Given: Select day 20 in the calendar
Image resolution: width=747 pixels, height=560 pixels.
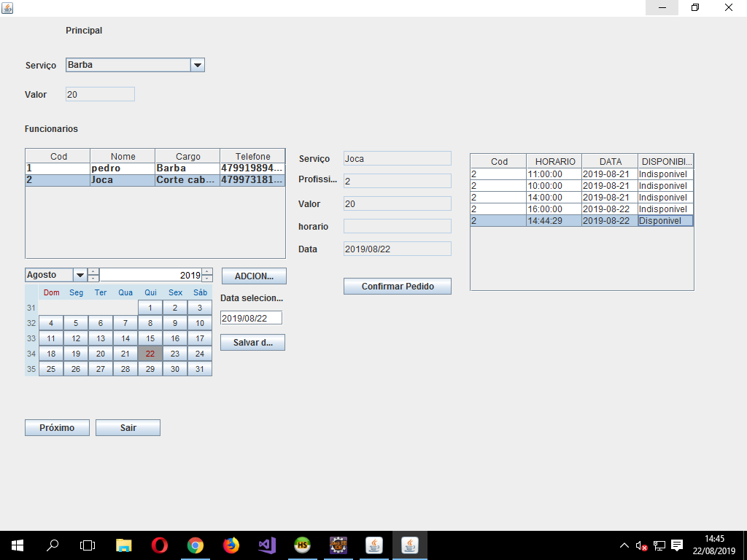Looking at the screenshot, I should point(101,354).
